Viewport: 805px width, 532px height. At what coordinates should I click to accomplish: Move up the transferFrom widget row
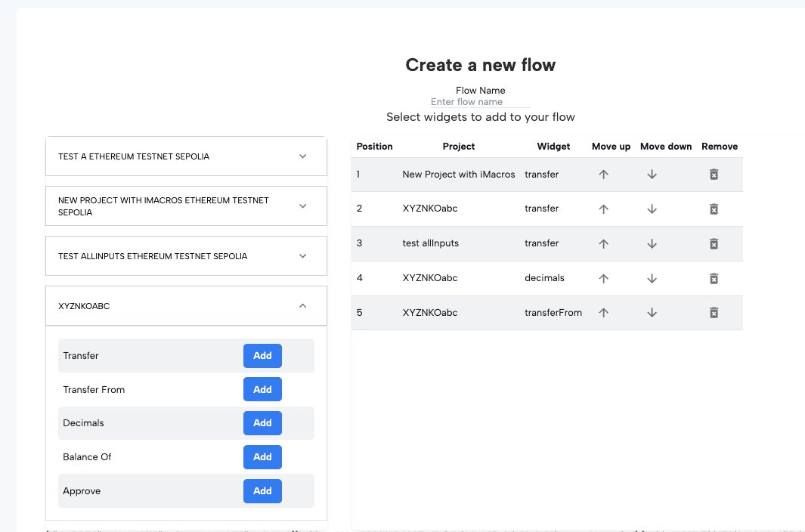[x=603, y=313]
